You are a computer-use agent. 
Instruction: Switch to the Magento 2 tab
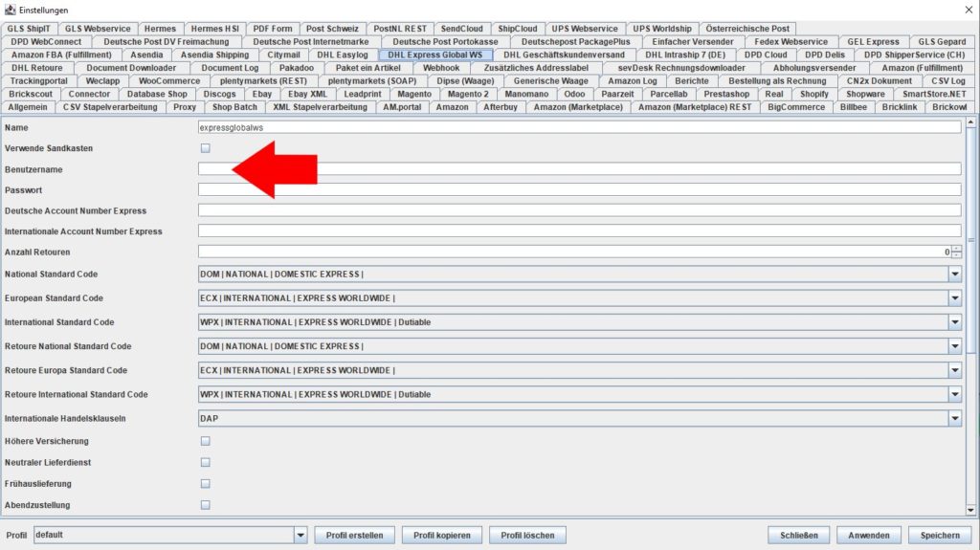point(468,94)
